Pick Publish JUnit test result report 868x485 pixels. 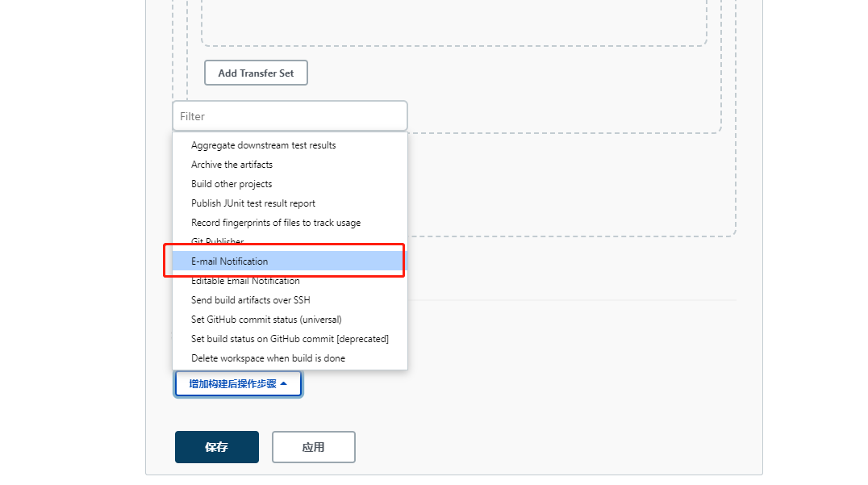tap(253, 203)
